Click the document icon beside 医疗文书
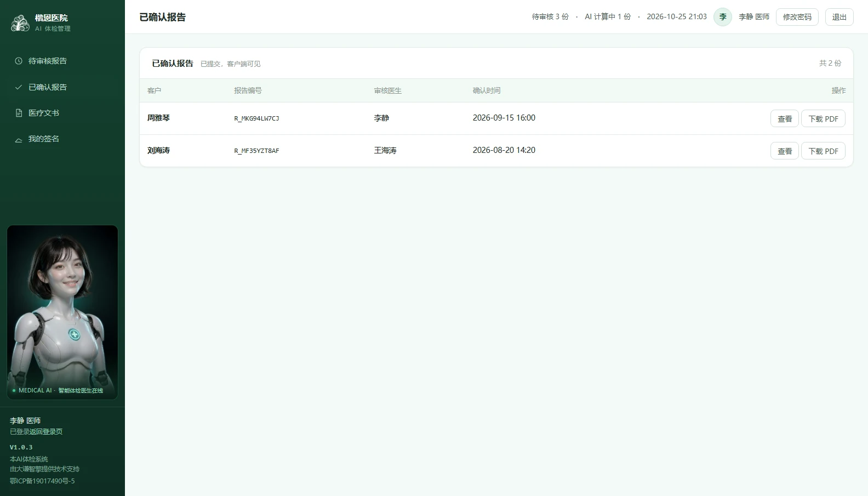 tap(19, 113)
